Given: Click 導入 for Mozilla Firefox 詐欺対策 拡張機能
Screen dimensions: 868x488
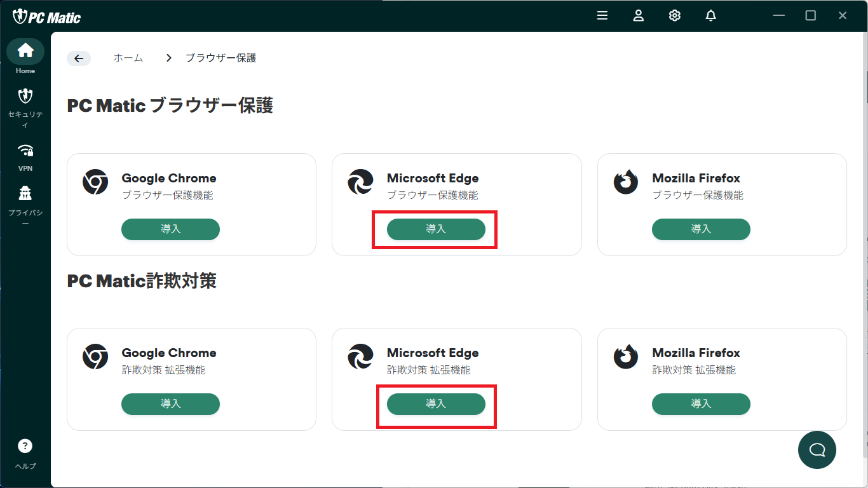Looking at the screenshot, I should click(701, 404).
